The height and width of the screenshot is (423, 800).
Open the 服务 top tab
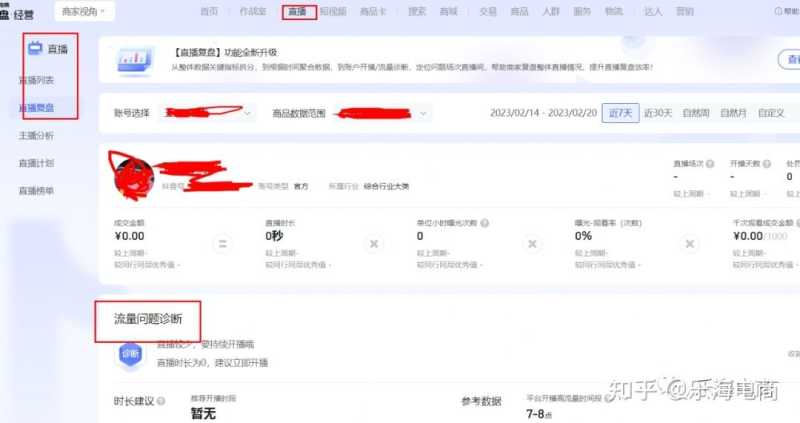click(x=582, y=12)
